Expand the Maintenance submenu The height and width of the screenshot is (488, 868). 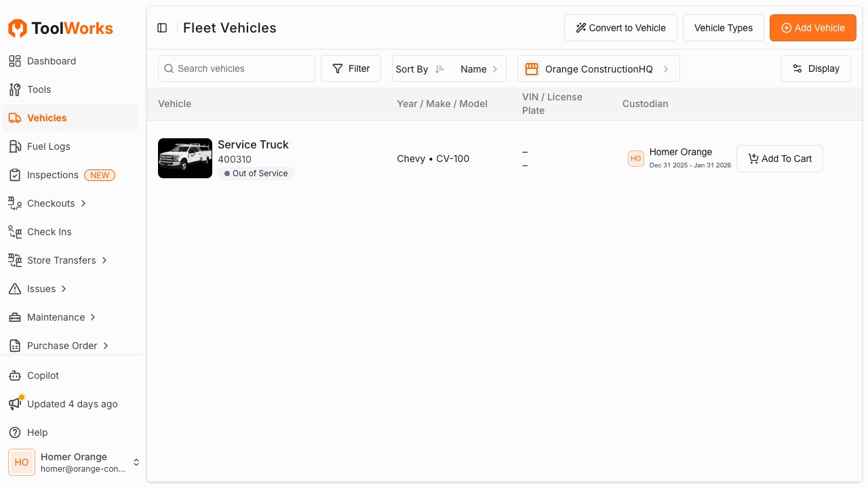(93, 317)
